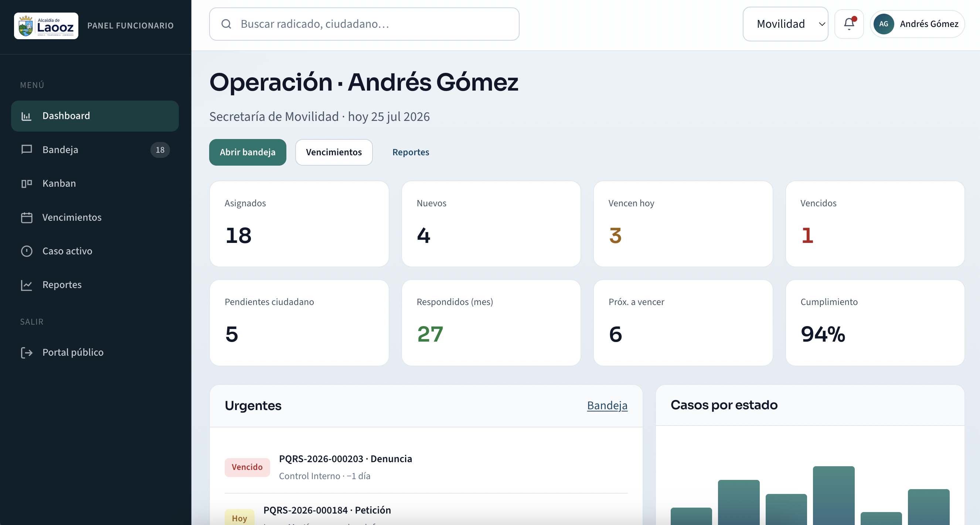Focus the Buscar radicado search field
Viewport: 980px width, 525px height.
(364, 24)
